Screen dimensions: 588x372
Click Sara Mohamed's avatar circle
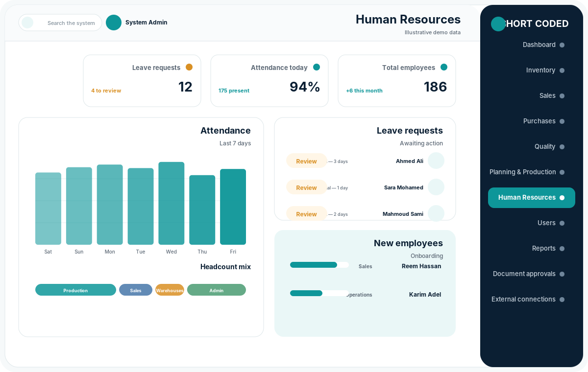[x=436, y=187]
